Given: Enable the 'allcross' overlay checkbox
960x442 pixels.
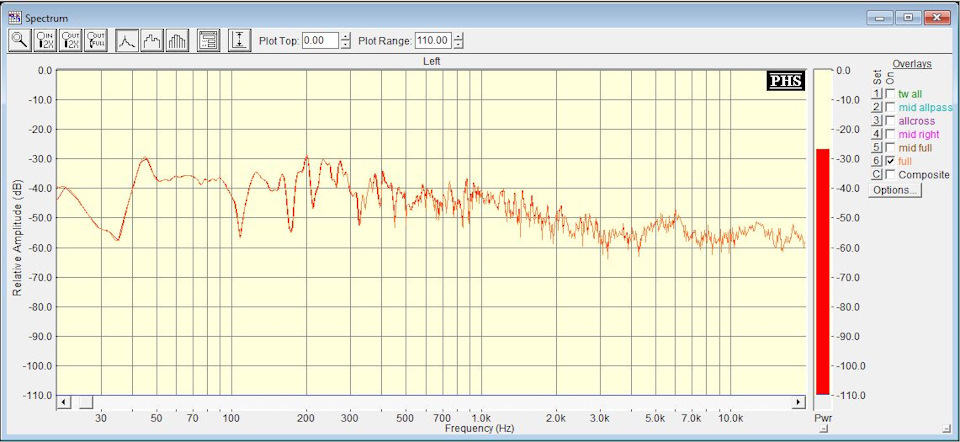Looking at the screenshot, I should pyautogui.click(x=890, y=121).
